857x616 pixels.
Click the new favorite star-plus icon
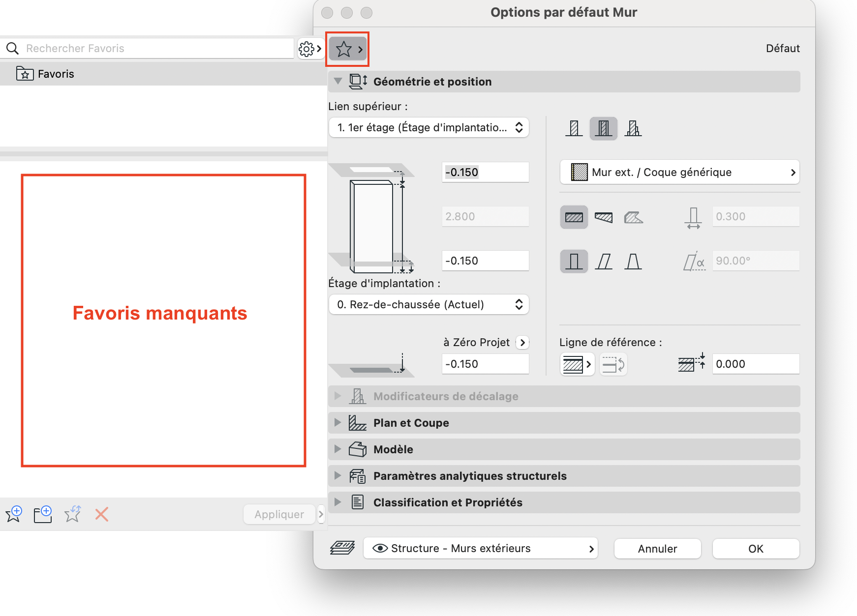tap(14, 514)
